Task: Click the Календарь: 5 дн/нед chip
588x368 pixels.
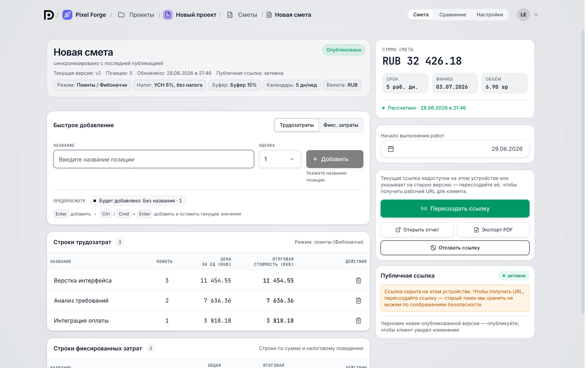Action: [292, 85]
